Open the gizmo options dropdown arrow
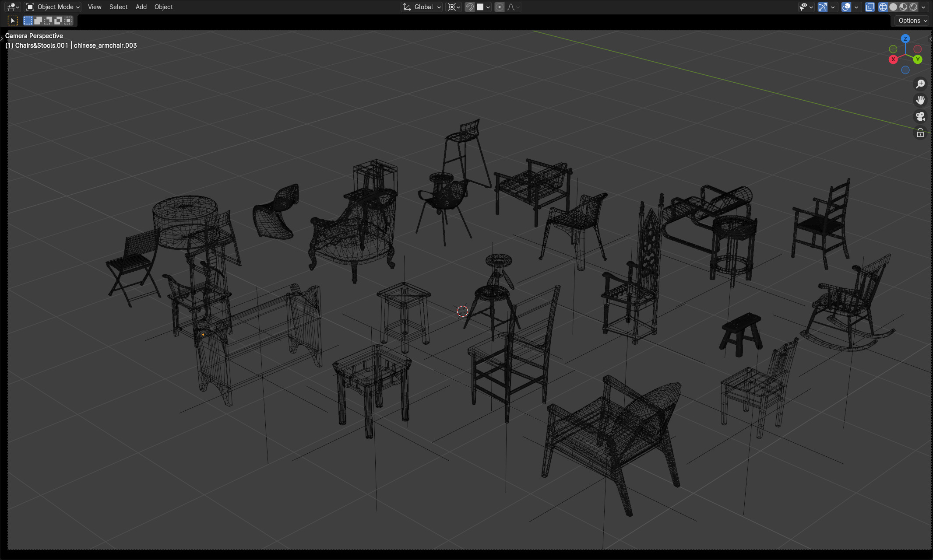This screenshot has height=560, width=933. (x=833, y=7)
